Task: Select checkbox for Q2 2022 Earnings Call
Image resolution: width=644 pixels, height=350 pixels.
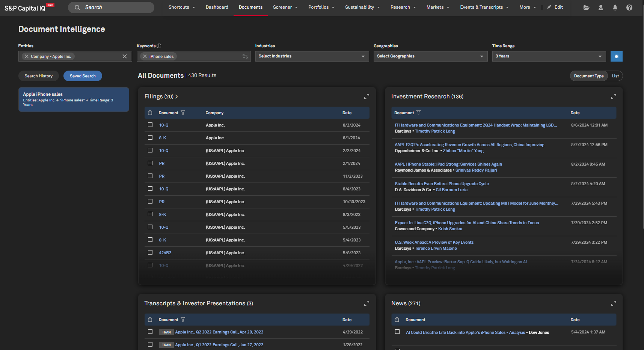Action: pyautogui.click(x=150, y=332)
